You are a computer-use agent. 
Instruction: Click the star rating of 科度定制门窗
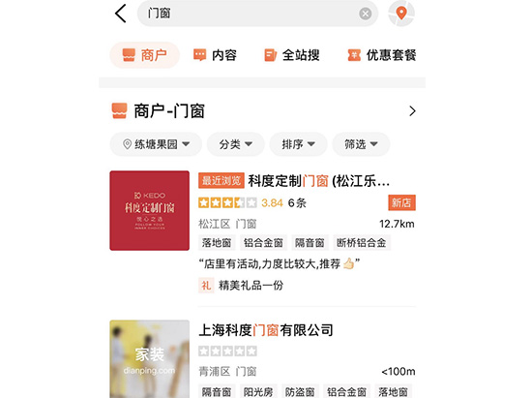tap(227, 202)
